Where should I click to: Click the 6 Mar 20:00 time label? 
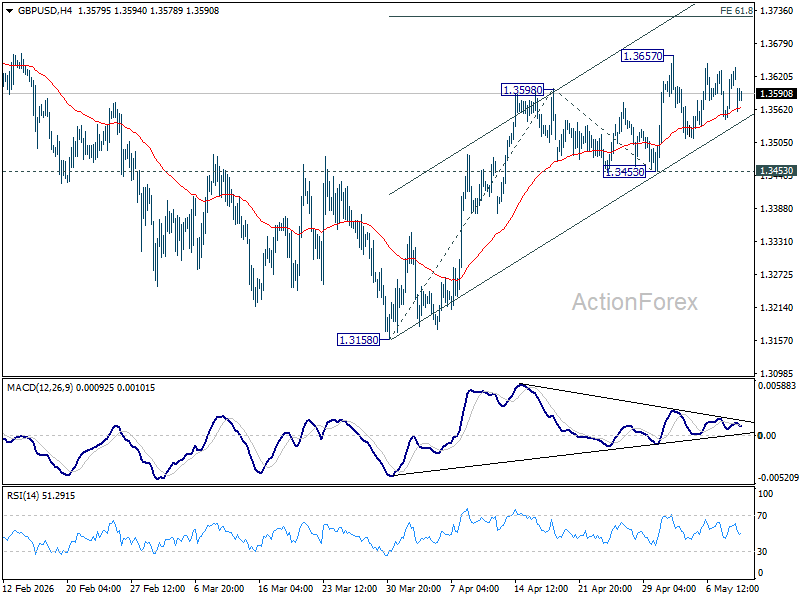pyautogui.click(x=219, y=589)
